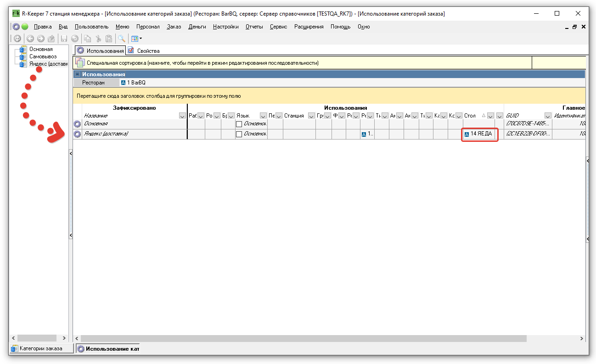Click the Специальная сортировка bar
This screenshot has height=364, width=596.
(303, 63)
